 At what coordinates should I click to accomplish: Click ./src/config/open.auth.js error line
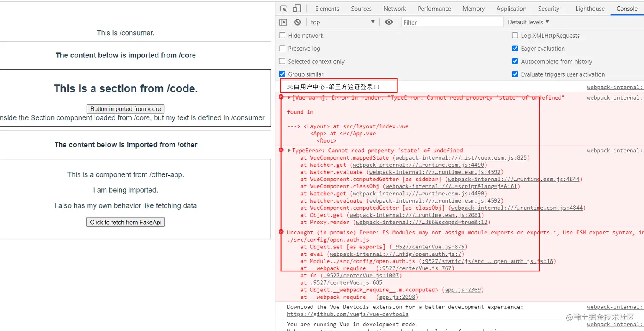tap(328, 240)
